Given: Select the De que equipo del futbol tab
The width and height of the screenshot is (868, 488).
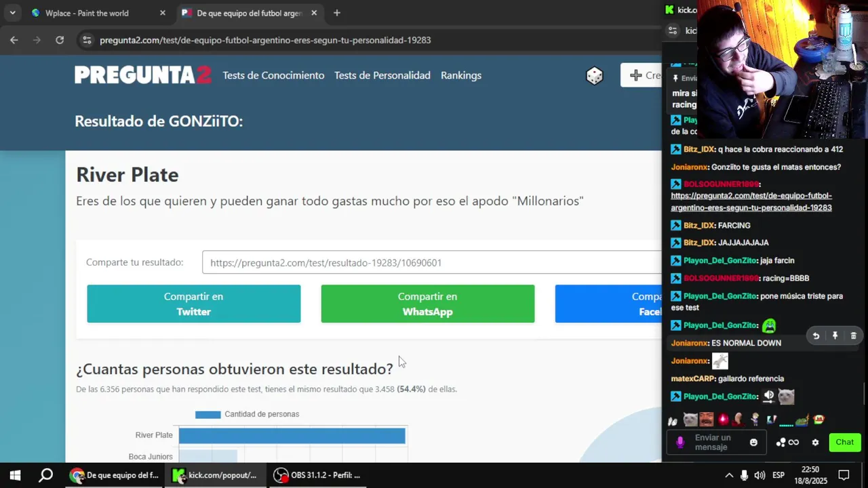Looking at the screenshot, I should click(x=250, y=13).
